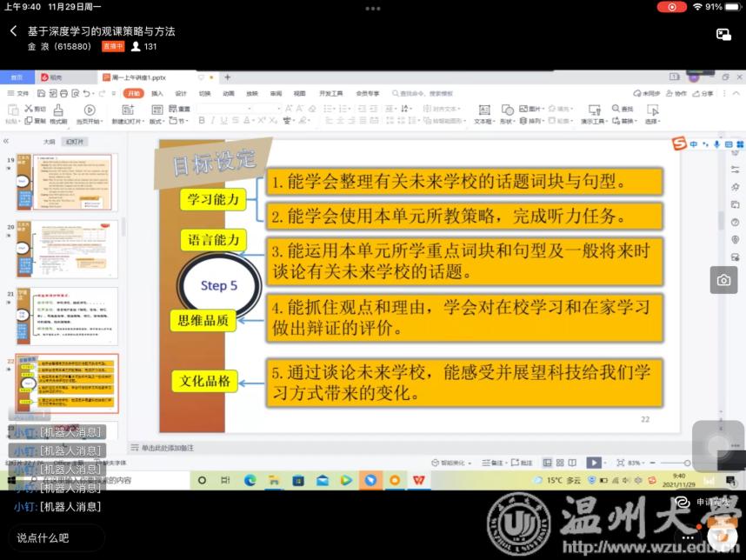
Task: Click the 未同步 cloud sync status
Action: pyautogui.click(x=646, y=93)
